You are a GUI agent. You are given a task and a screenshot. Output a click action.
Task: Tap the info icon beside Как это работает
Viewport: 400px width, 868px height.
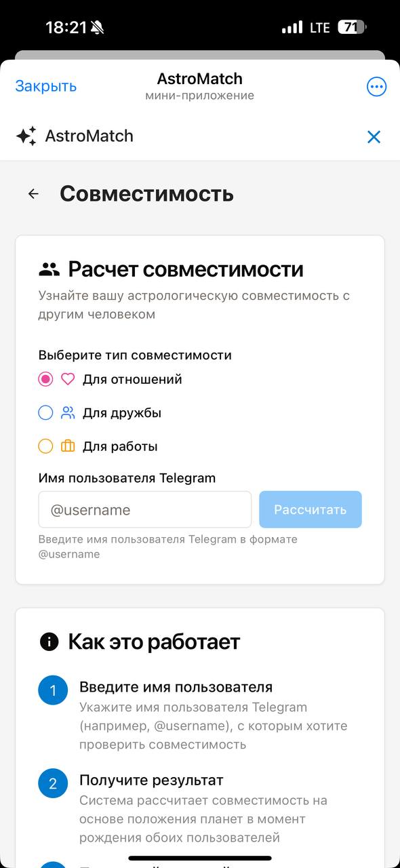pos(47,640)
